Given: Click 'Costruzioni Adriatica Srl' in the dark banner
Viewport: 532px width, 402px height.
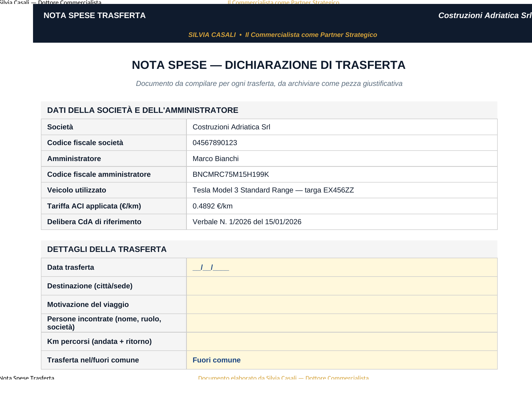Looking at the screenshot, I should point(485,15).
